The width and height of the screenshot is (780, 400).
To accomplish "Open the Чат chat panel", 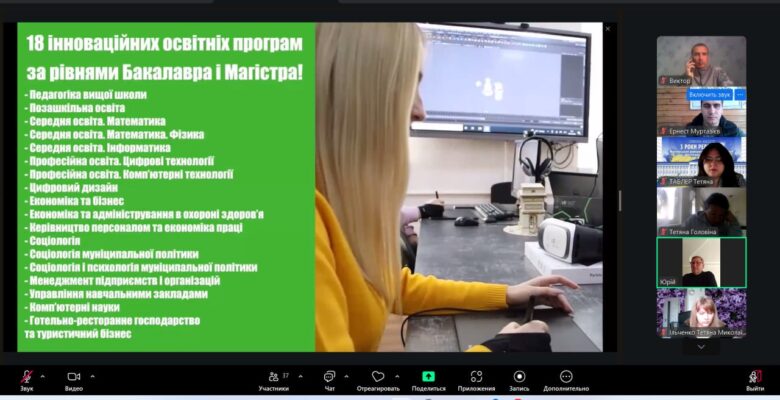I will click(329, 377).
